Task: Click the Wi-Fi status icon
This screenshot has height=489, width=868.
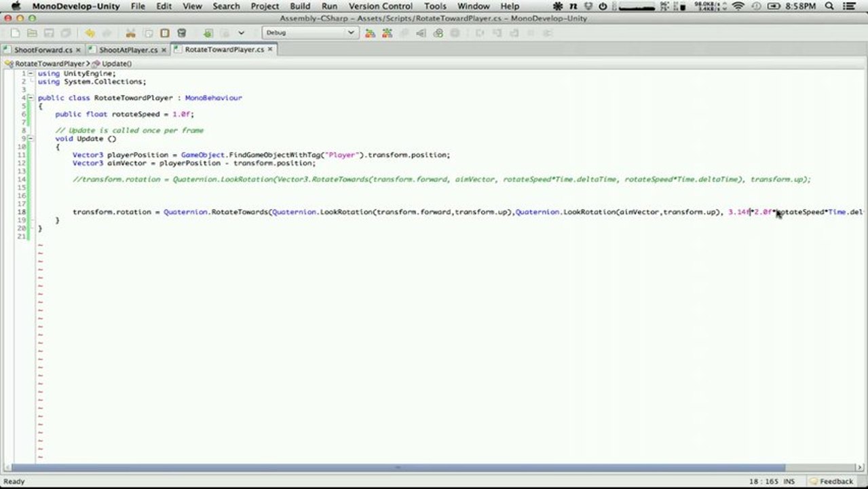Action: (738, 6)
